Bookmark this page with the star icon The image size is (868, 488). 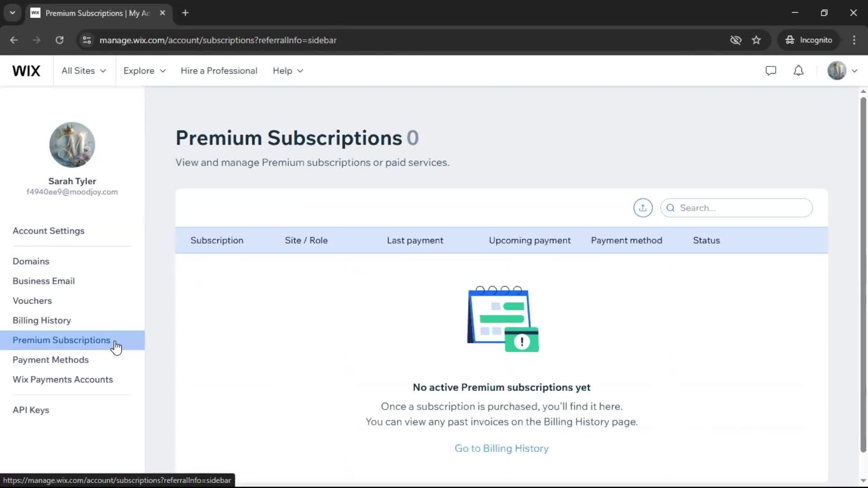(756, 40)
